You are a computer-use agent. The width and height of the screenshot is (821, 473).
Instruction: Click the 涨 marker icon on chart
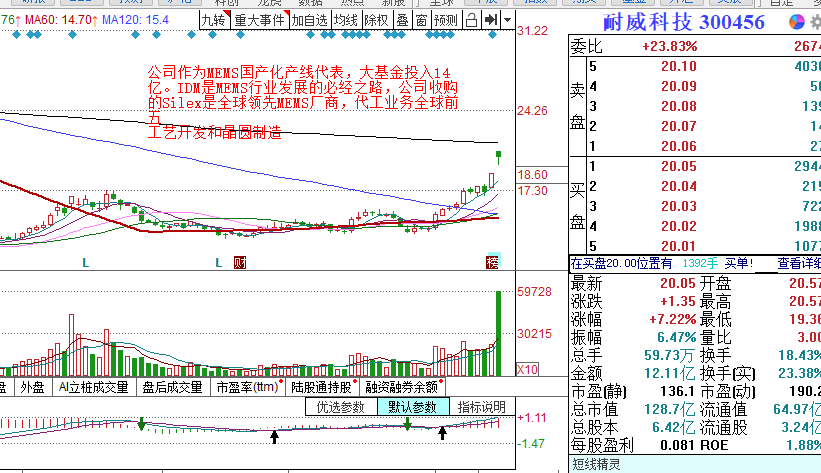491,262
